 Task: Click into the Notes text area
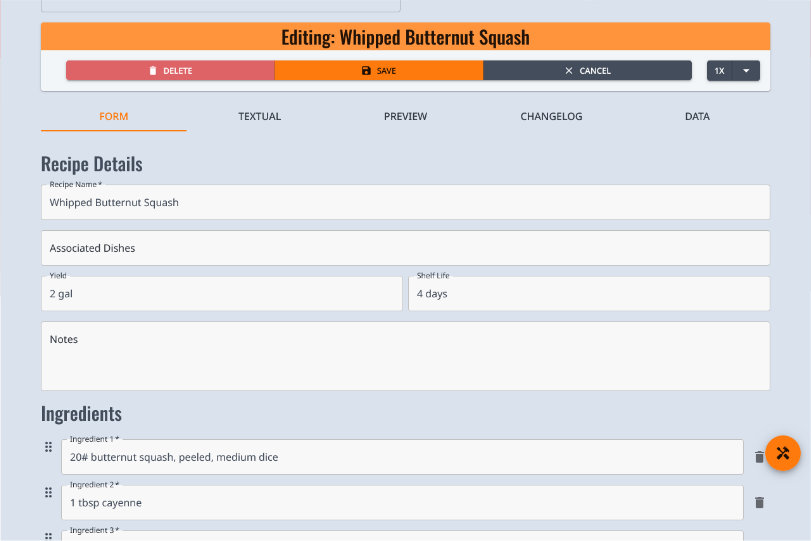pyautogui.click(x=405, y=356)
